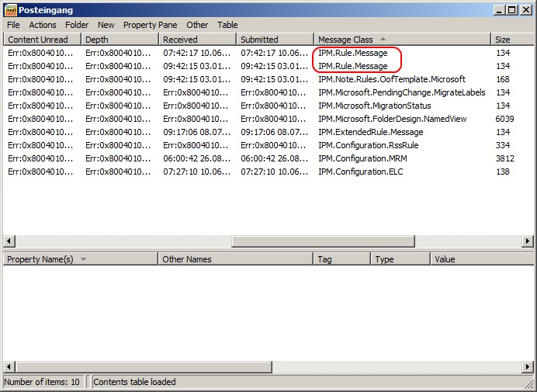Select the IPM.Configuration.RssRule row

click(268, 145)
